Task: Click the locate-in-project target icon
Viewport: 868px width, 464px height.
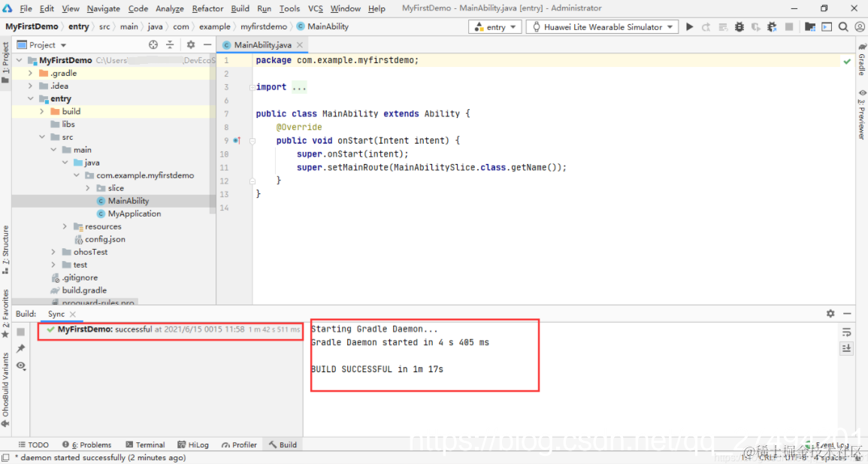Action: pos(153,45)
